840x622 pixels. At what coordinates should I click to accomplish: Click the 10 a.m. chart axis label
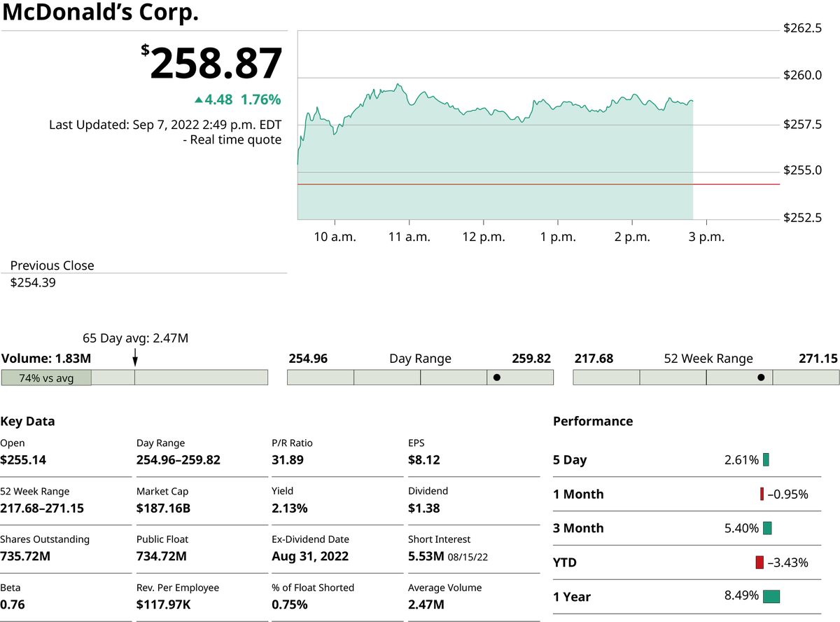click(x=335, y=237)
